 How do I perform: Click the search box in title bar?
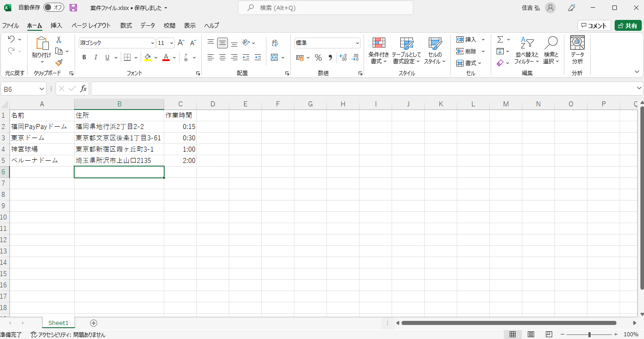pos(326,8)
